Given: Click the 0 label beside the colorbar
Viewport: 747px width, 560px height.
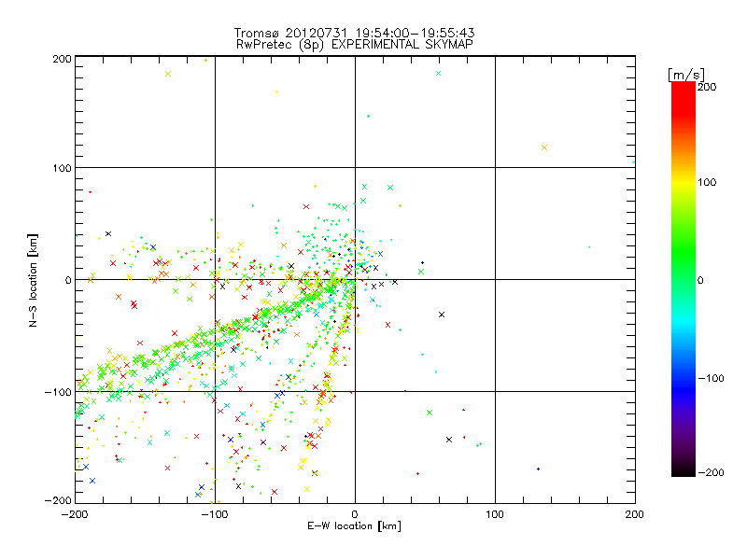Looking at the screenshot, I should click(x=700, y=280).
